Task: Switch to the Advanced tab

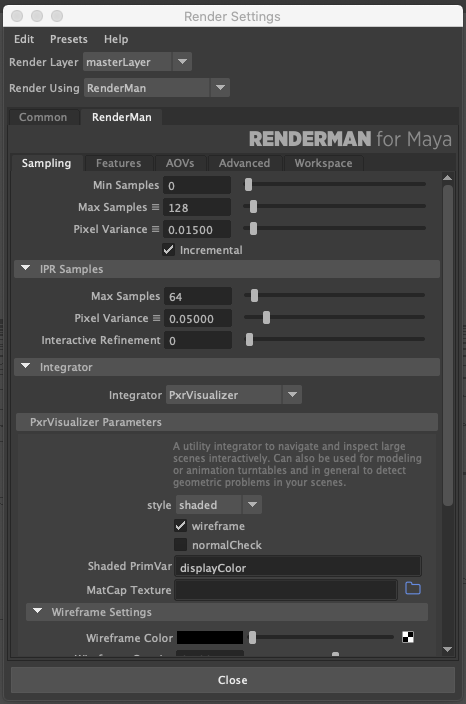Action: 244,163
